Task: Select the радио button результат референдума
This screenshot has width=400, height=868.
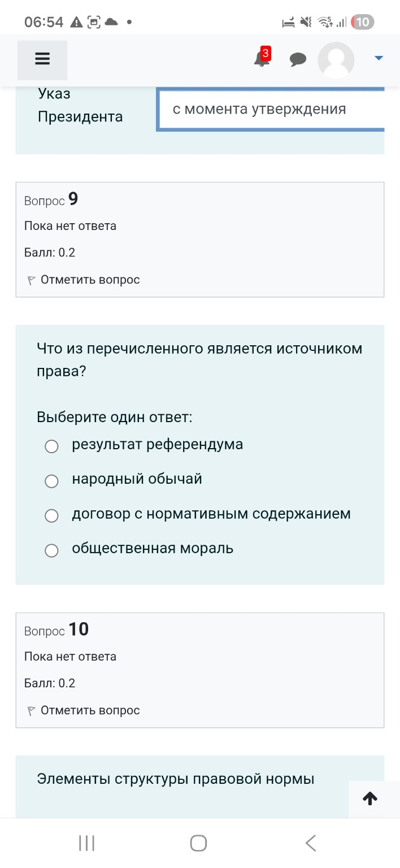Action: (x=51, y=446)
